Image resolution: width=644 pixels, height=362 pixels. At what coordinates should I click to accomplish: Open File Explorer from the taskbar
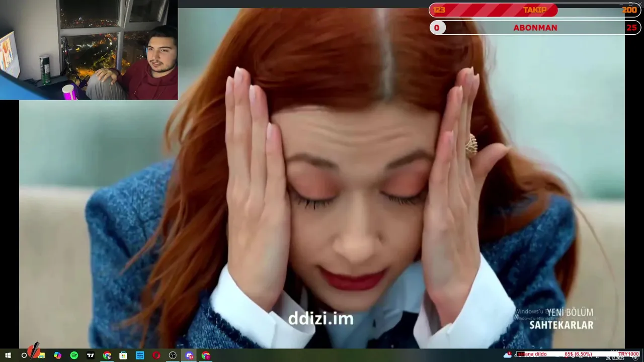tap(41, 355)
